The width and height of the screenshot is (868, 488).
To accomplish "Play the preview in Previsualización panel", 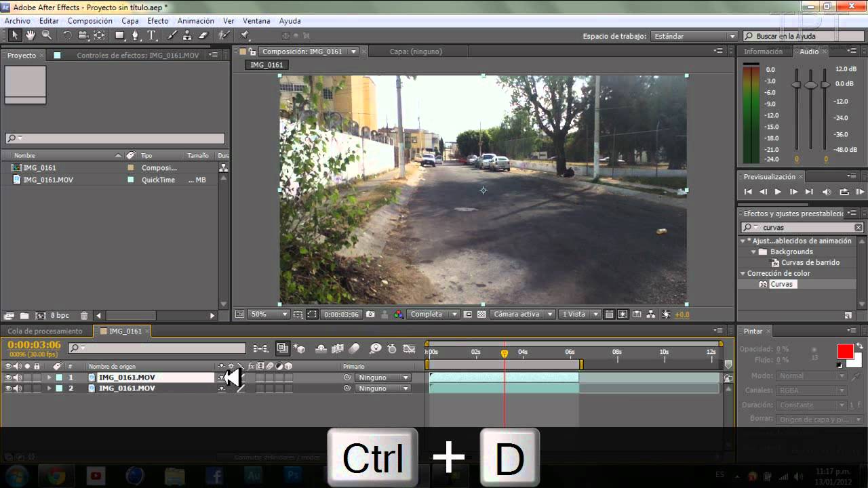I will (x=778, y=192).
